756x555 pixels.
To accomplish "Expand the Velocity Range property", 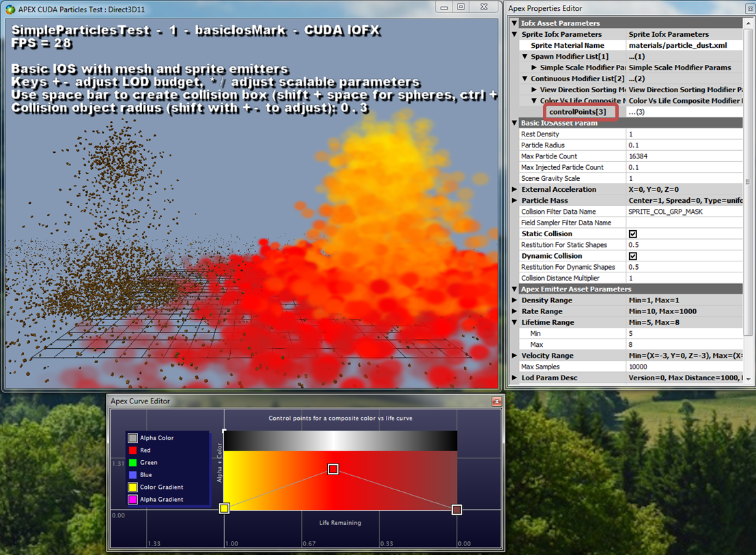I will (514, 356).
